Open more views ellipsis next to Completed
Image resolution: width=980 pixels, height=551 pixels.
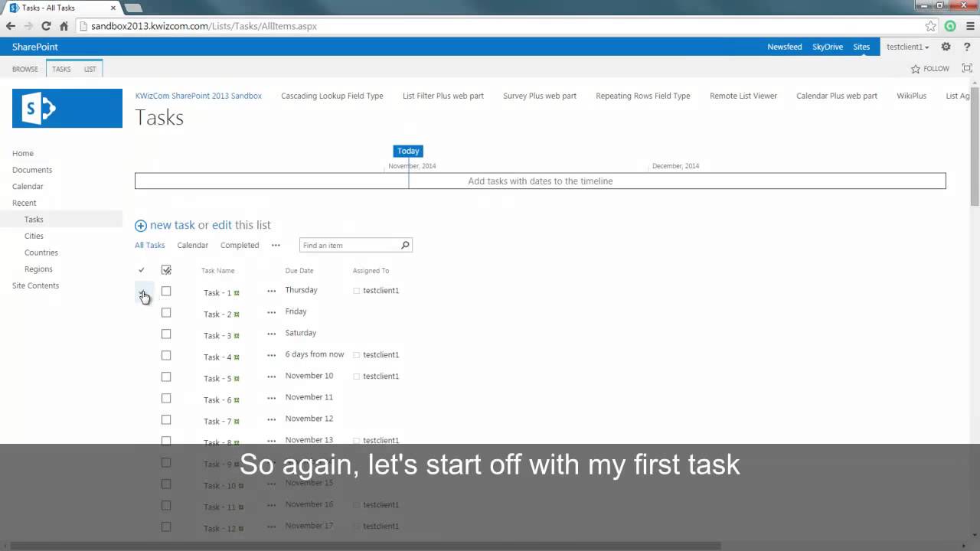[x=276, y=245]
